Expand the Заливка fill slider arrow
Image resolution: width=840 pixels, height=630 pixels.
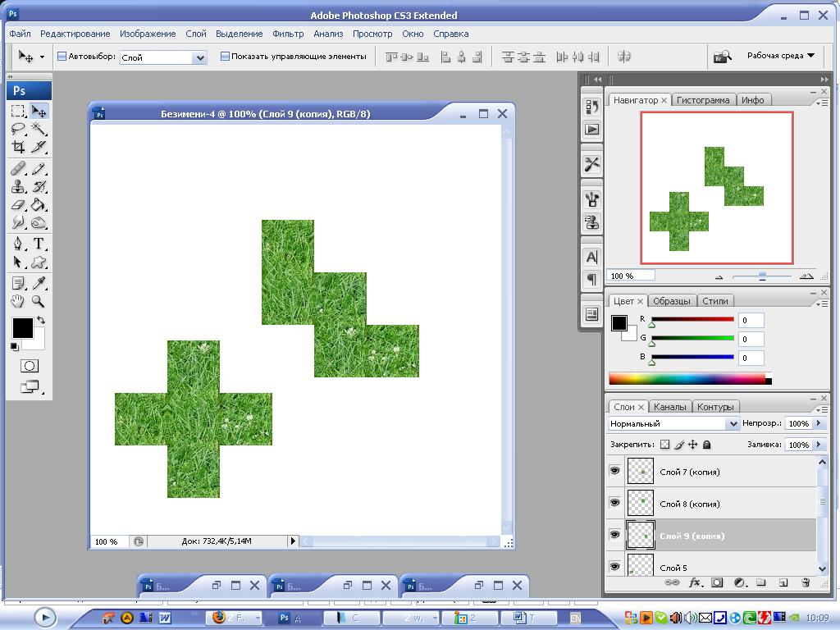(819, 445)
